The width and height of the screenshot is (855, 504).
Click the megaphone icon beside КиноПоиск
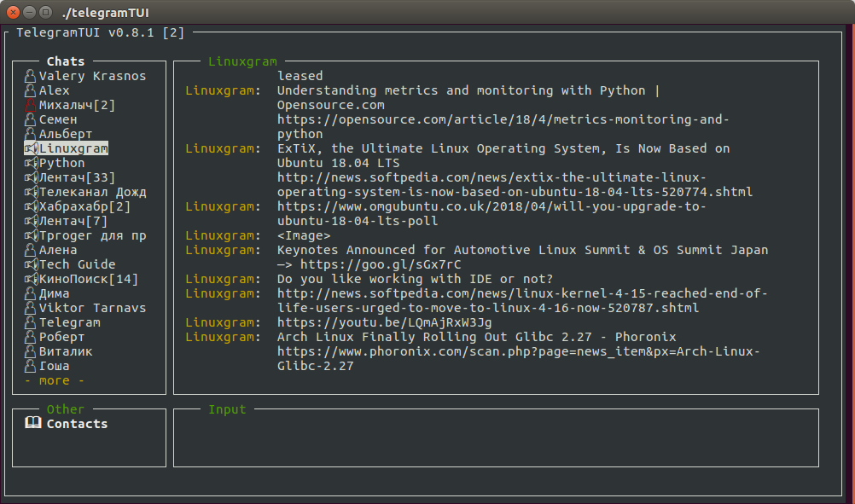32,279
